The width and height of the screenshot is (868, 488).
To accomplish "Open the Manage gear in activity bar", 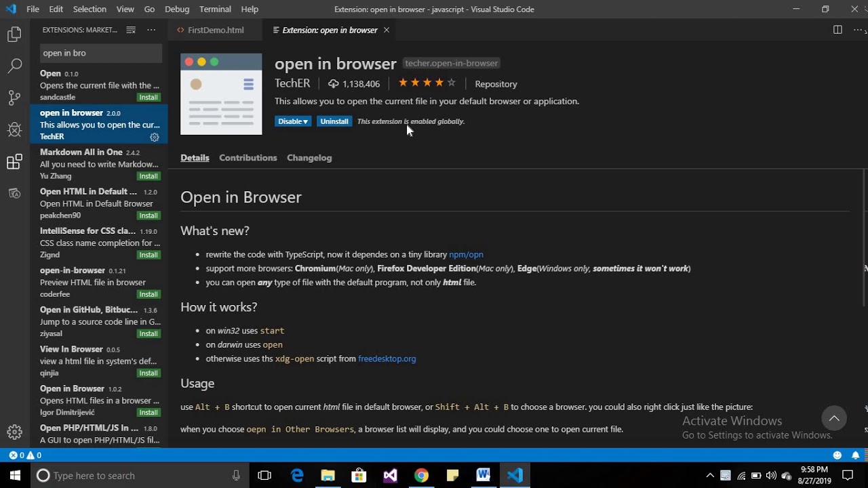I will (x=14, y=432).
